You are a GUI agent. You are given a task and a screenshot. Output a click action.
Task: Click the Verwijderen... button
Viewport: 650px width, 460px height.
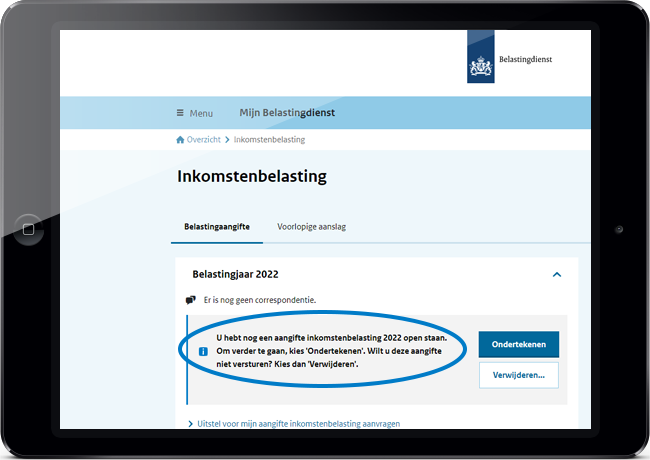pyautogui.click(x=518, y=376)
